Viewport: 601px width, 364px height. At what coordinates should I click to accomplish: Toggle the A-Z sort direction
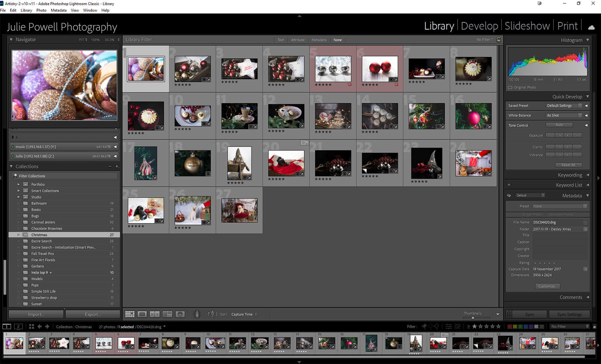click(x=212, y=314)
